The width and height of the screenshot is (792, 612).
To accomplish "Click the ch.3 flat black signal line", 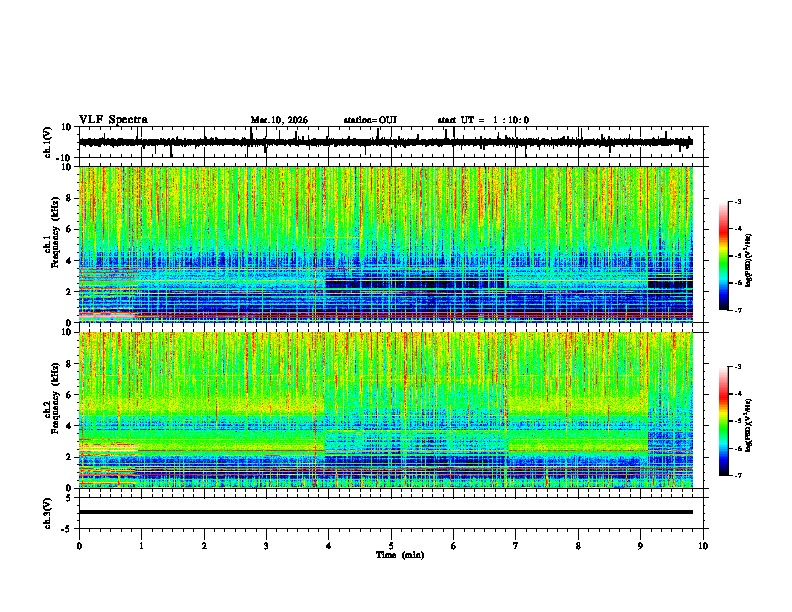I will pos(386,512).
